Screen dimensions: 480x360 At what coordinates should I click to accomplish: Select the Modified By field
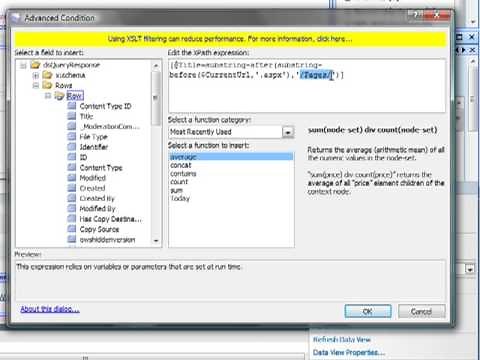(97, 208)
